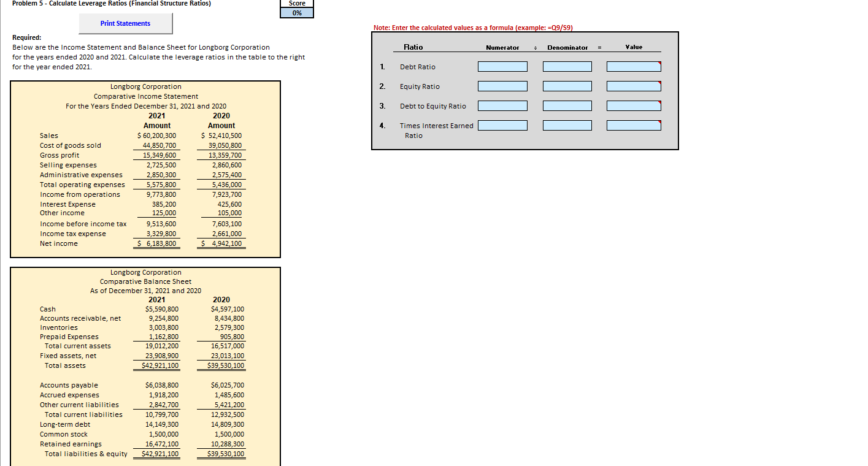868x466 pixels.
Task: Click the Equity Ratio Denominator input box
Action: coord(567,86)
